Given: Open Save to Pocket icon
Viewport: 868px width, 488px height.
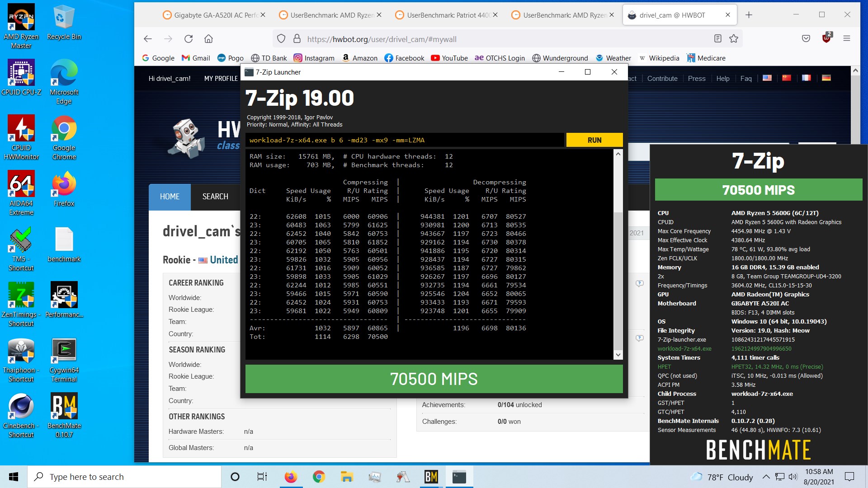Looking at the screenshot, I should (x=806, y=39).
